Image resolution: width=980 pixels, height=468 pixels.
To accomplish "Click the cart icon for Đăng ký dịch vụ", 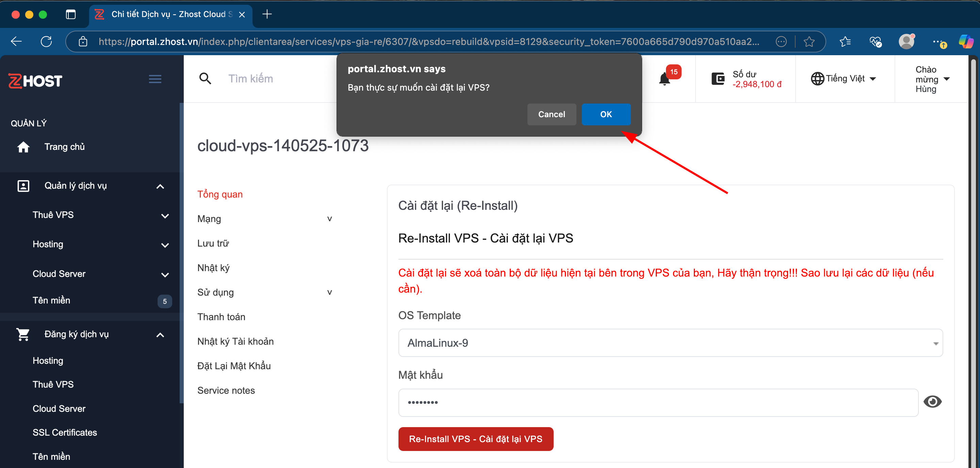I will tap(23, 334).
